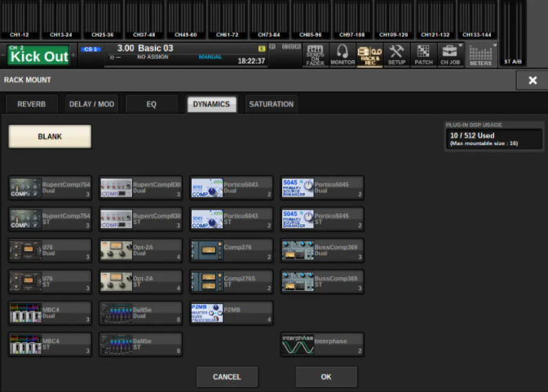Select the Interphase plug-in
Viewport: 548px width, 392px height.
pyautogui.click(x=322, y=344)
